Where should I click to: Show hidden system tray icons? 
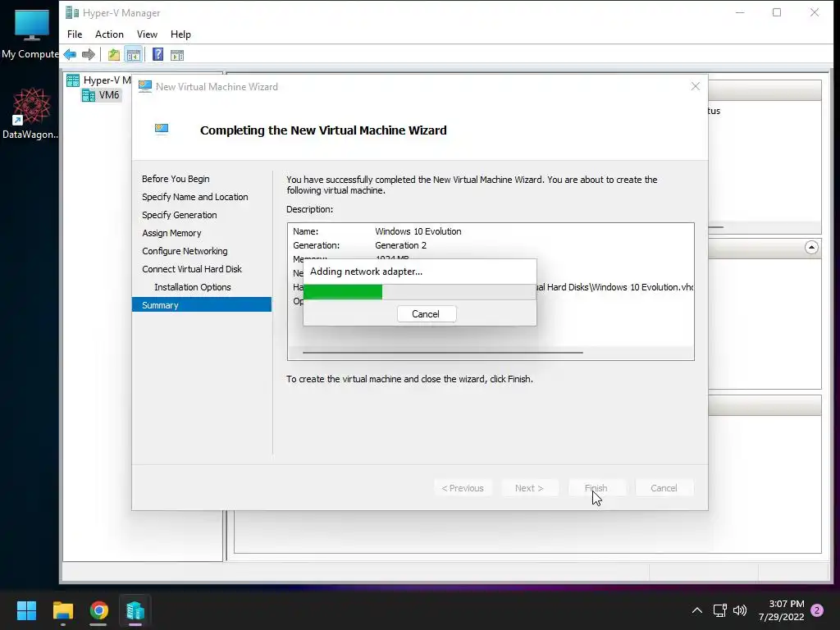pos(697,610)
